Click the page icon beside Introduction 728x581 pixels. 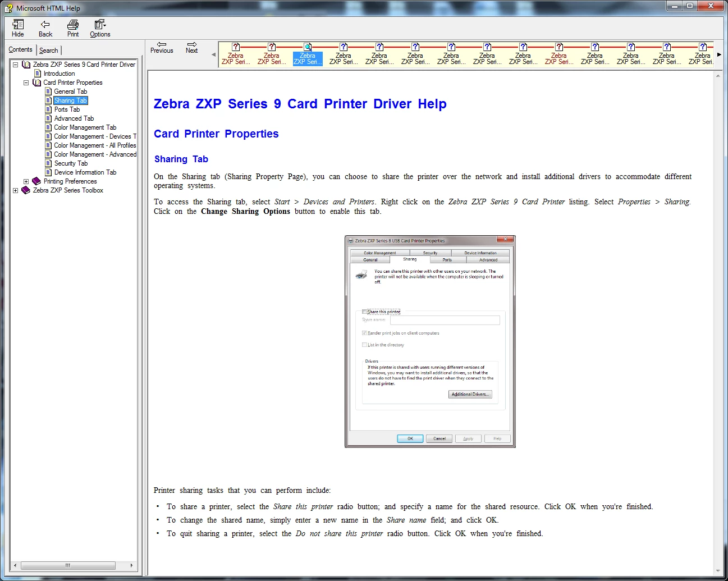(38, 74)
